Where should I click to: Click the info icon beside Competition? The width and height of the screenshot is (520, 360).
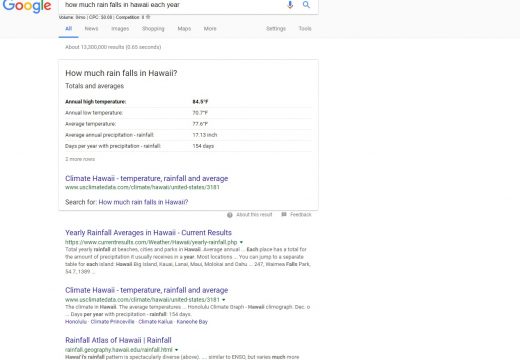(148, 17)
